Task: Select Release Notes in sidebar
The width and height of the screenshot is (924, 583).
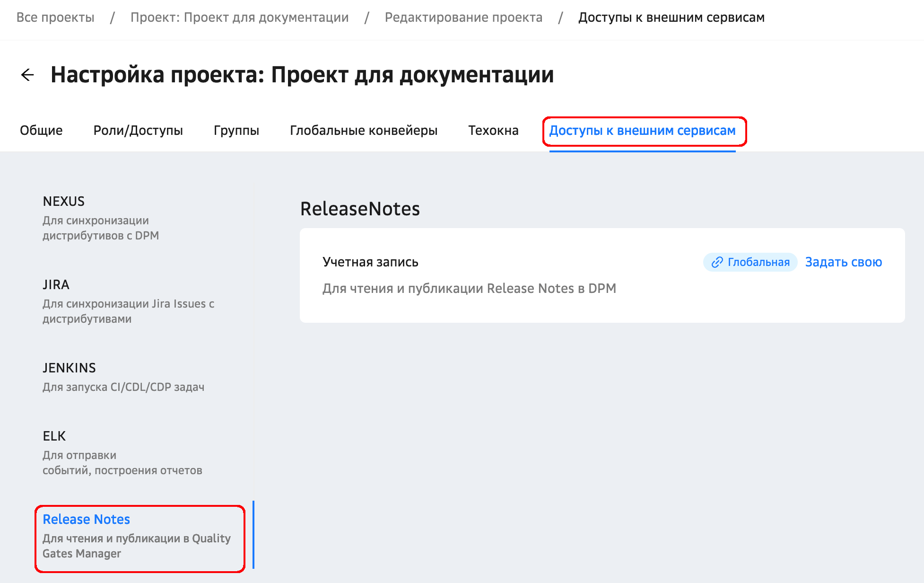Action: coord(137,536)
